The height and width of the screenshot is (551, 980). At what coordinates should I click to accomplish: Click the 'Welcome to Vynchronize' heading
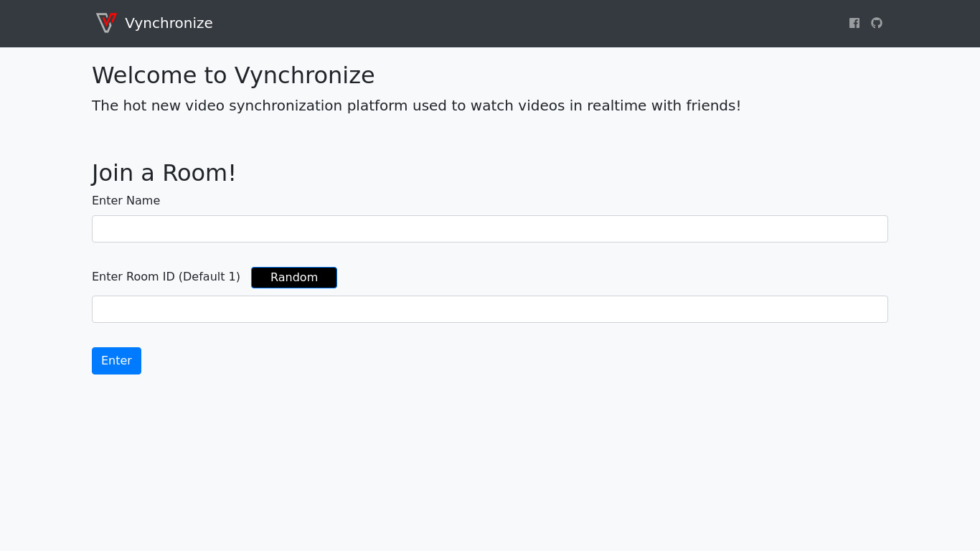(x=233, y=75)
